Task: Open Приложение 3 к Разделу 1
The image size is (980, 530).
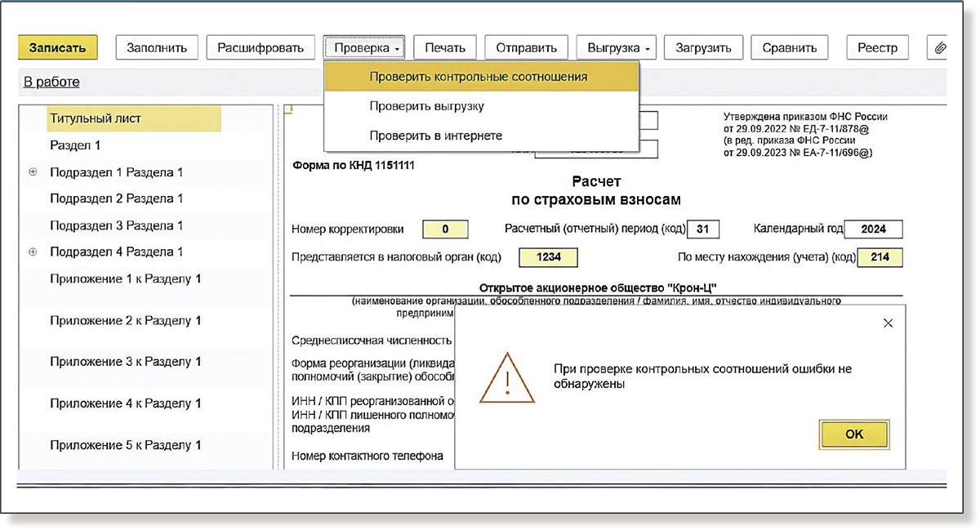Action: (x=125, y=362)
